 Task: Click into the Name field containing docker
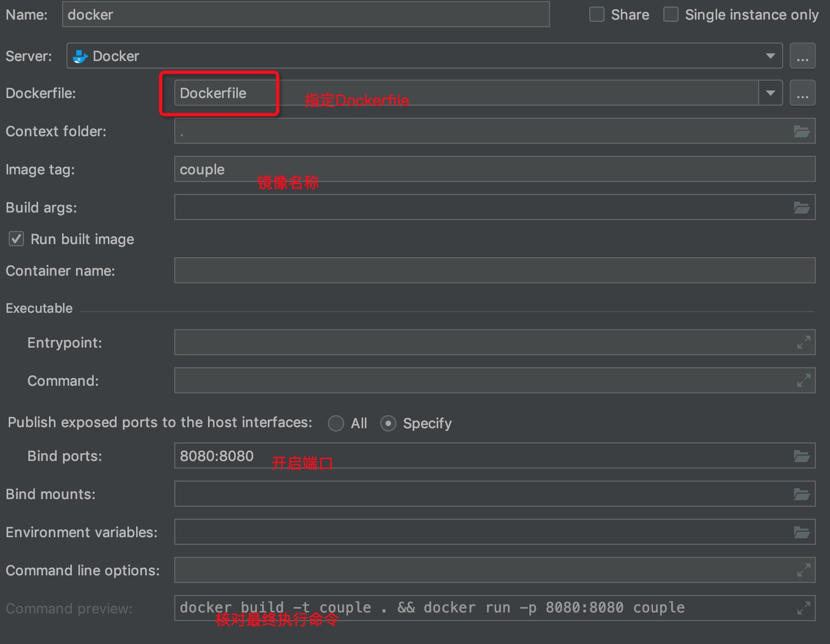pyautogui.click(x=306, y=14)
